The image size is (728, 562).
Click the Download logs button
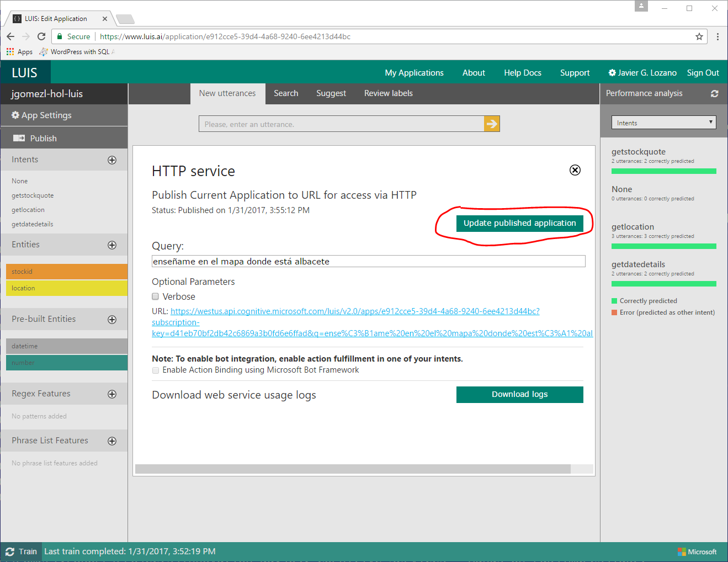(x=519, y=394)
